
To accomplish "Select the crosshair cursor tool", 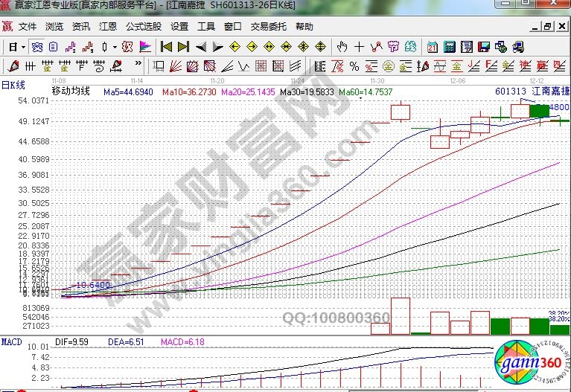I will pyautogui.click(x=360, y=47).
